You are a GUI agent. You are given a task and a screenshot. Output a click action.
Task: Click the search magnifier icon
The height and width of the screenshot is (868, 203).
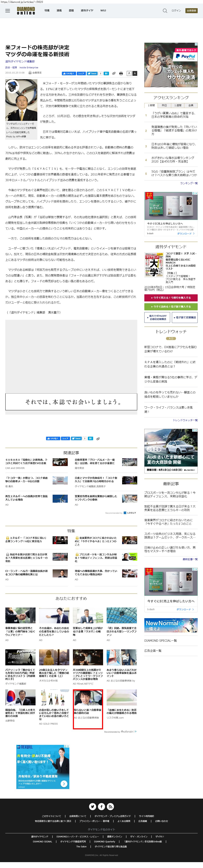click(165, 11)
